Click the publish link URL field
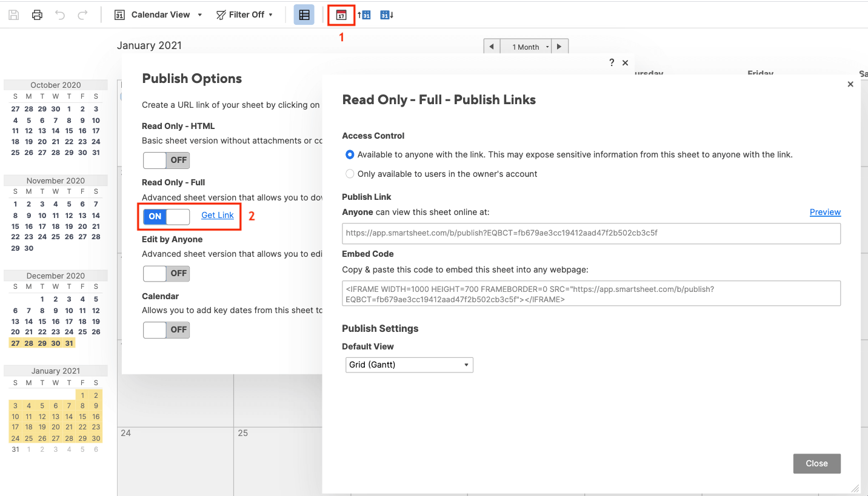Image resolution: width=868 pixels, height=496 pixels. tap(591, 233)
